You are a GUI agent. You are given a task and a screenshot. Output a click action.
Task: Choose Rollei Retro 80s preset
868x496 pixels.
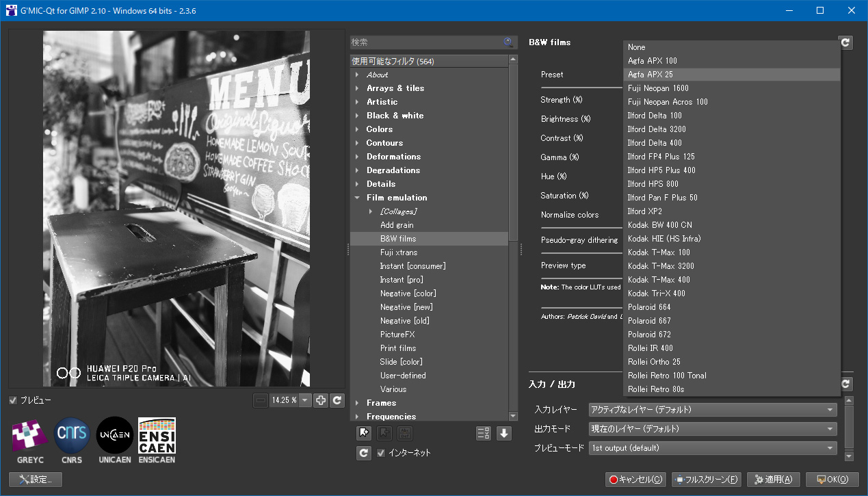tap(731, 389)
